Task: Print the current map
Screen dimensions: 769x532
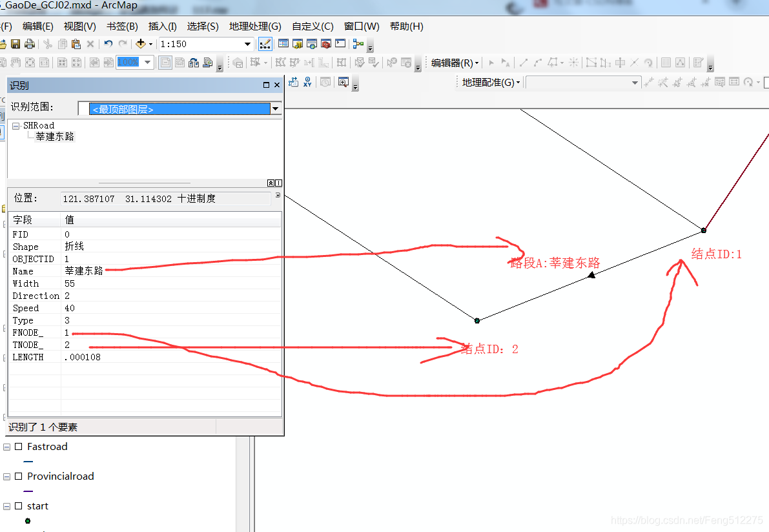Action: point(30,43)
